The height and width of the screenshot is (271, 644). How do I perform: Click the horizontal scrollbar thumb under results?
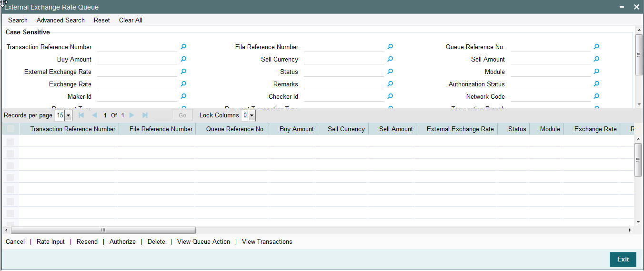pyautogui.click(x=102, y=230)
